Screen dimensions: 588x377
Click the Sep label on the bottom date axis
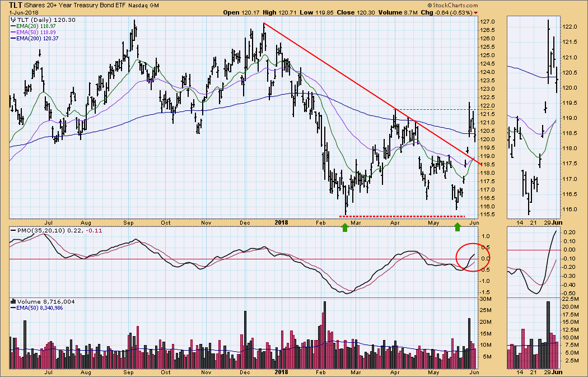click(129, 373)
